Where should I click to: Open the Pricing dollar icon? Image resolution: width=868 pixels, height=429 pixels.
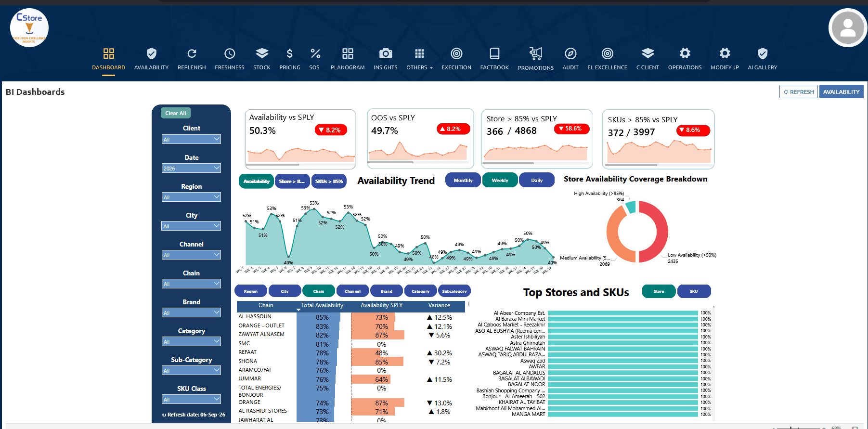click(x=289, y=53)
